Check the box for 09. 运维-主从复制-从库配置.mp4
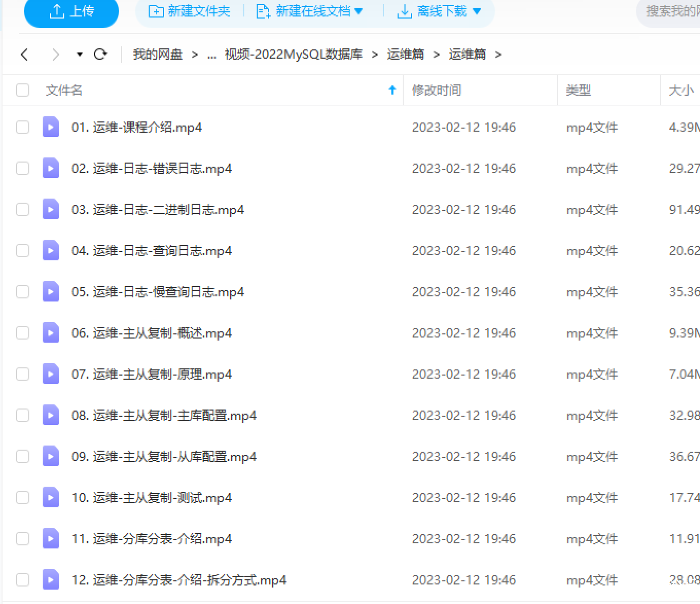This screenshot has width=700, height=604. (23, 456)
